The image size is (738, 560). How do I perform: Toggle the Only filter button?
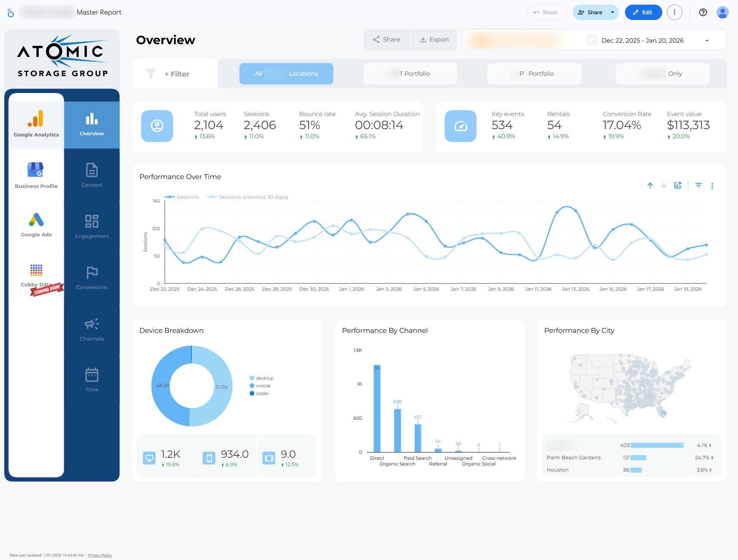(x=662, y=74)
